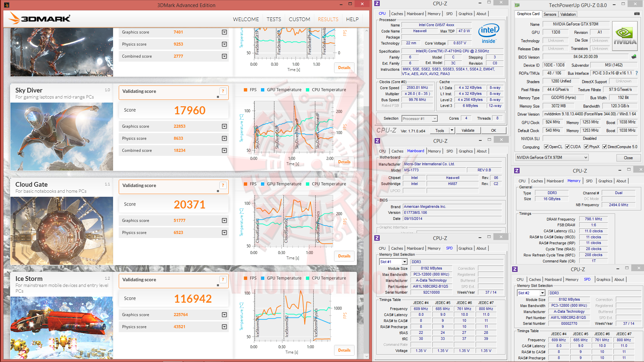Click the Intel inside logo in CPU-Z
644x362 pixels.
489,33
